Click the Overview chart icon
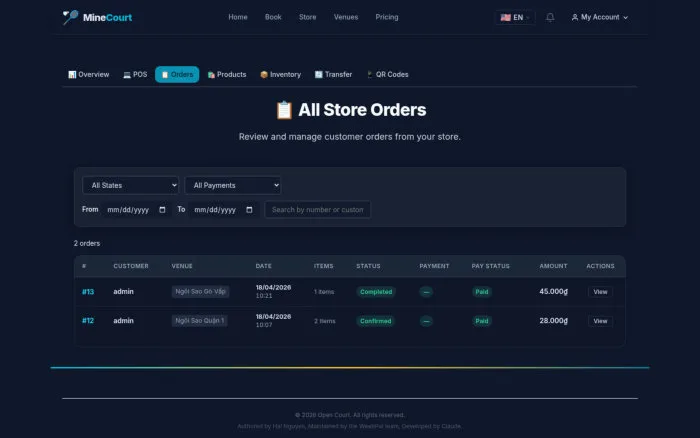 72,75
